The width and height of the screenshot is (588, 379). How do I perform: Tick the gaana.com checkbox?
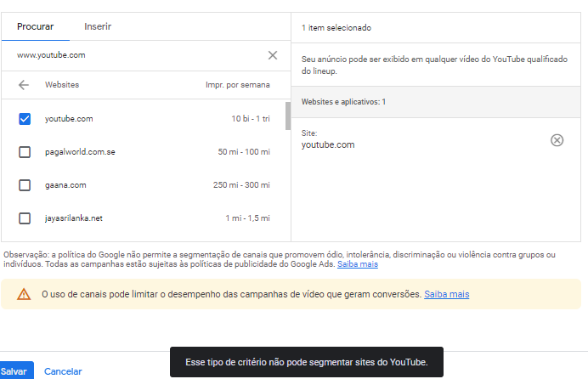(x=25, y=184)
